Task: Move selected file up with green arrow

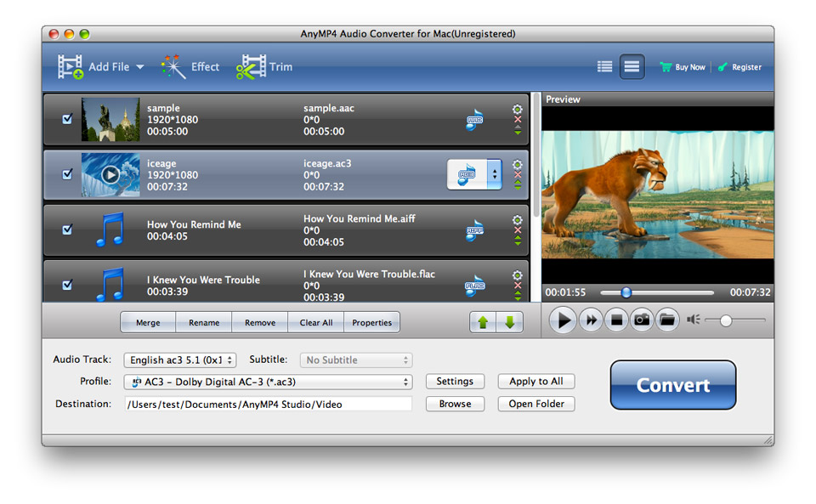Action: click(483, 322)
